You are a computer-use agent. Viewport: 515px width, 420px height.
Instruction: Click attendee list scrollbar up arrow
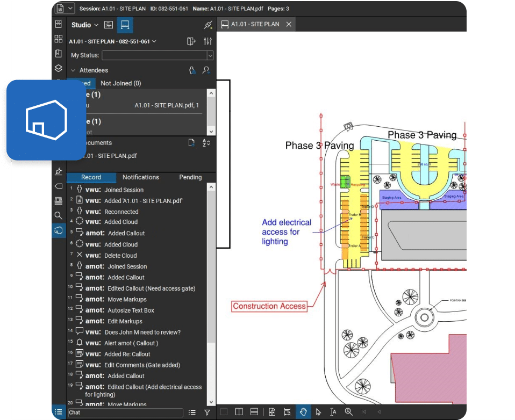211,93
